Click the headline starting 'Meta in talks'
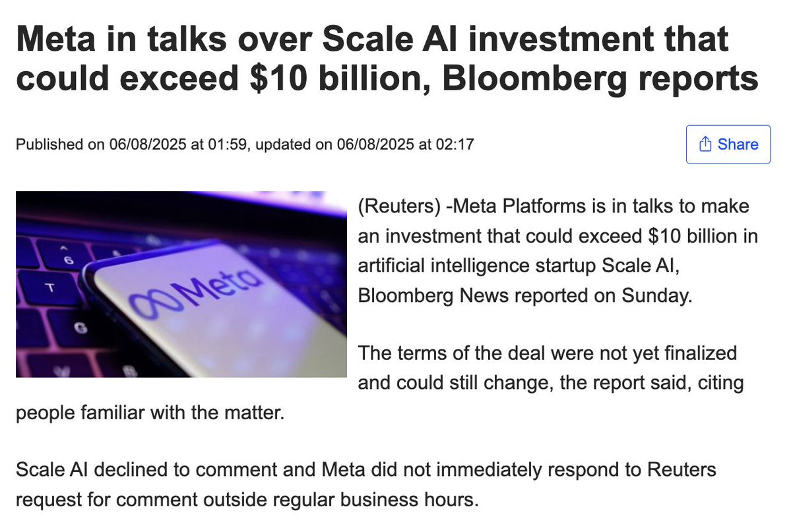This screenshot has width=791, height=532. pyautogui.click(x=387, y=59)
